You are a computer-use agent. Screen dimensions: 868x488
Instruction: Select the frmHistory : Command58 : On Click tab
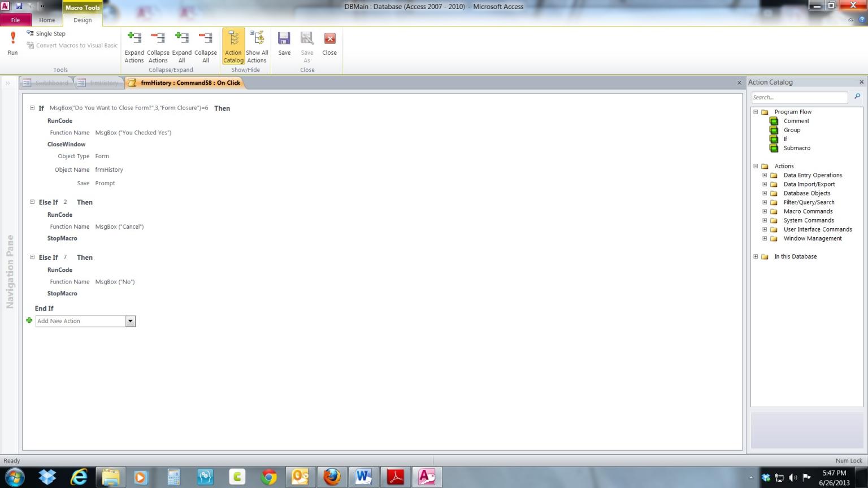pos(184,83)
